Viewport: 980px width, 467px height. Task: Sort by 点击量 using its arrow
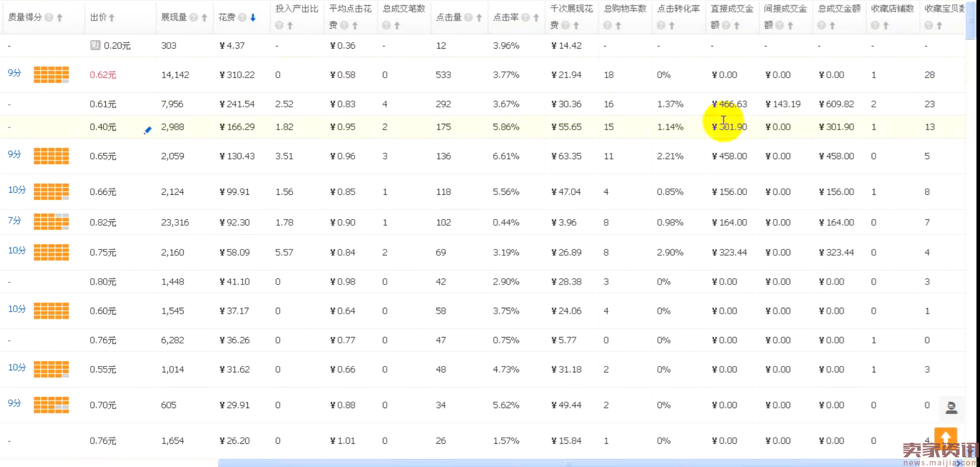pyautogui.click(x=479, y=18)
